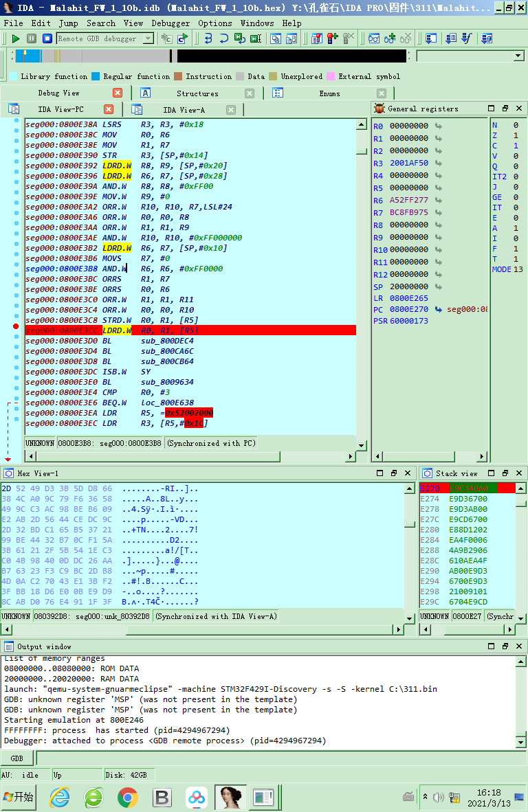The width and height of the screenshot is (528, 812).
Task: Click Output window scroll down arrow
Action: click(521, 742)
